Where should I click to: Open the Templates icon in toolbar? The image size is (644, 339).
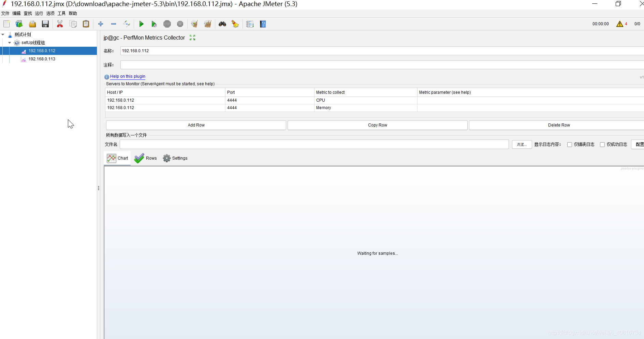pos(19,24)
